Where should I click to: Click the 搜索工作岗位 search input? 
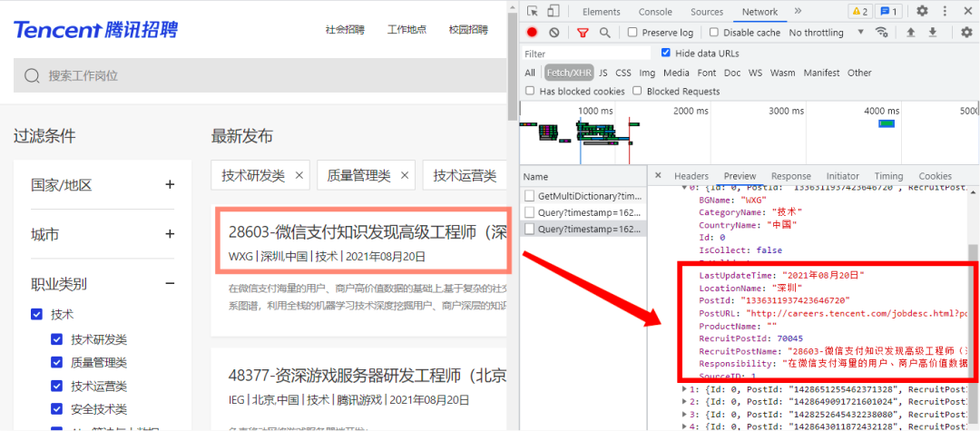(260, 75)
